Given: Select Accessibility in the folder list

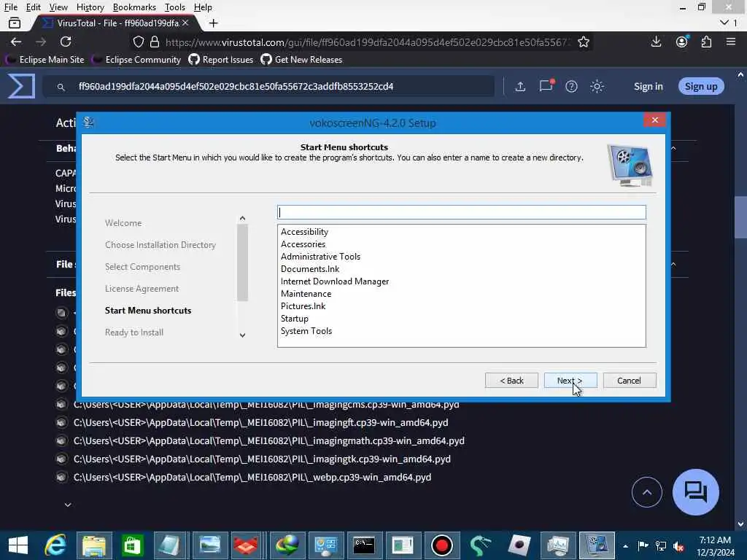Looking at the screenshot, I should (304, 232).
